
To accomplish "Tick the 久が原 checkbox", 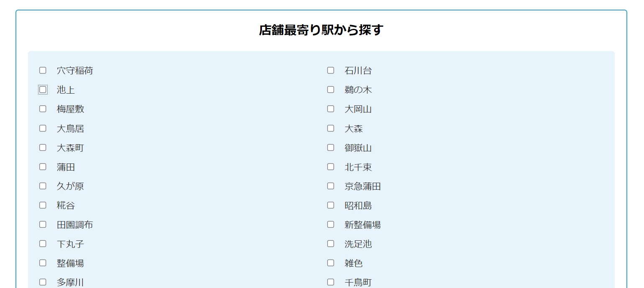I will coord(43,186).
